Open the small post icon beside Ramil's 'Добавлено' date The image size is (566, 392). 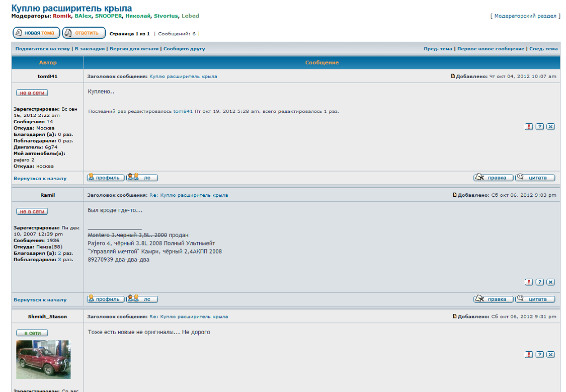point(455,195)
